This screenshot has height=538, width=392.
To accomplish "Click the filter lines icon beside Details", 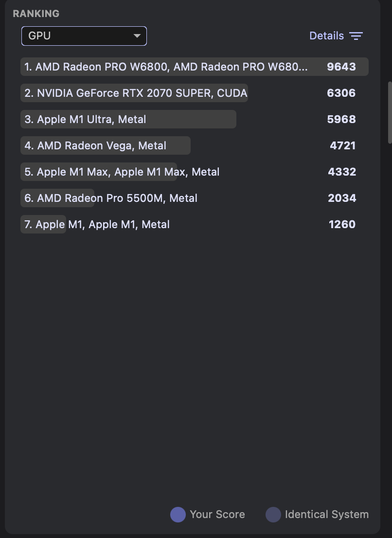I will [356, 36].
